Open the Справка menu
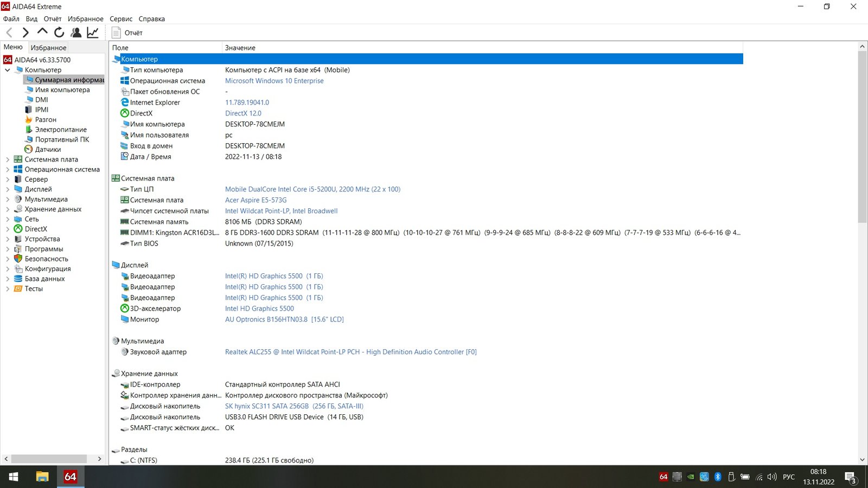Screen dimensions: 868x488 (151, 18)
